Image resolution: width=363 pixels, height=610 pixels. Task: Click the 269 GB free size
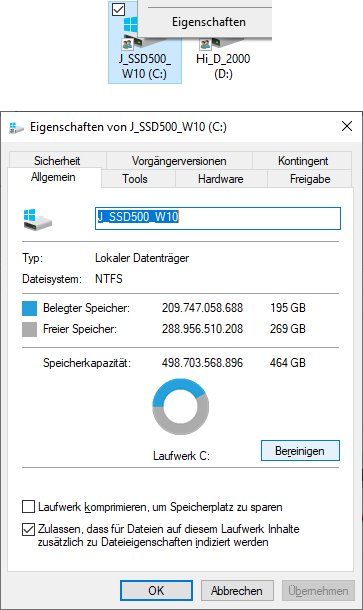pyautogui.click(x=288, y=329)
